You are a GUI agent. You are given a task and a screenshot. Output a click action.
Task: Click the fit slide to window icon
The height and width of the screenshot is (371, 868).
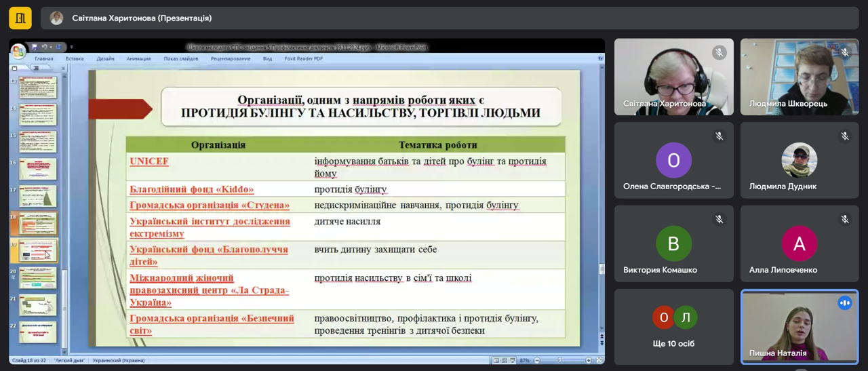599,360
